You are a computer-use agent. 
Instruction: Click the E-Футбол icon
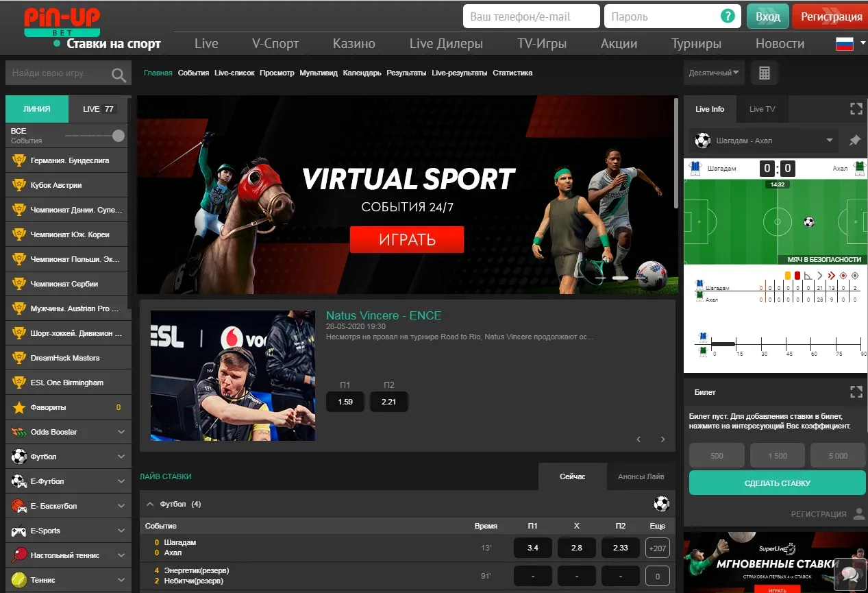click(19, 481)
